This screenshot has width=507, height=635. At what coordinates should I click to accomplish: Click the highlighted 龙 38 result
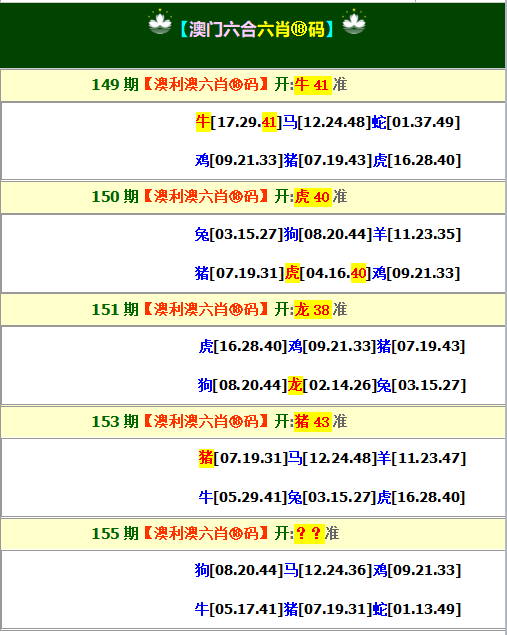(x=313, y=310)
